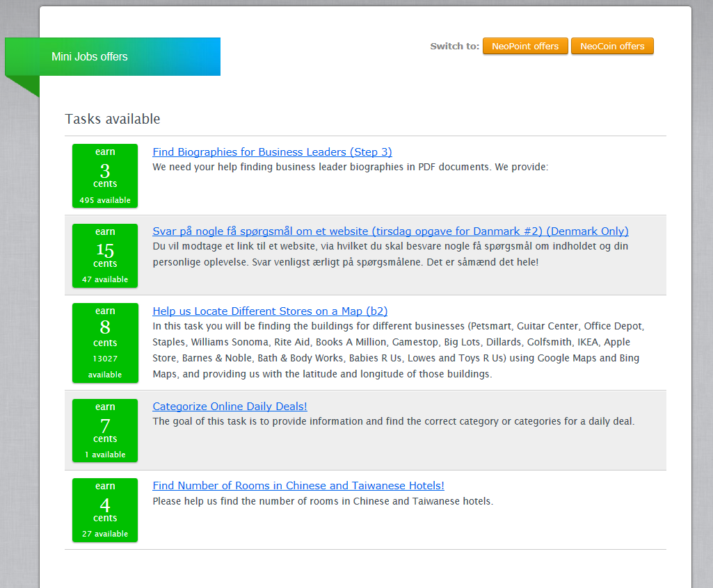Screen dimensions: 713x588
Task: Click the 'earn 15 cents' badge
Action: pos(105,255)
